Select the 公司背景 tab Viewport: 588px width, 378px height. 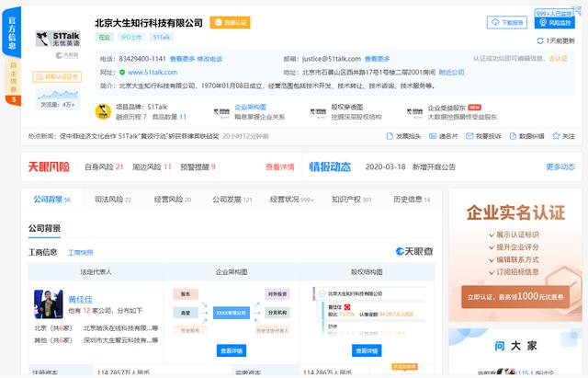51,200
